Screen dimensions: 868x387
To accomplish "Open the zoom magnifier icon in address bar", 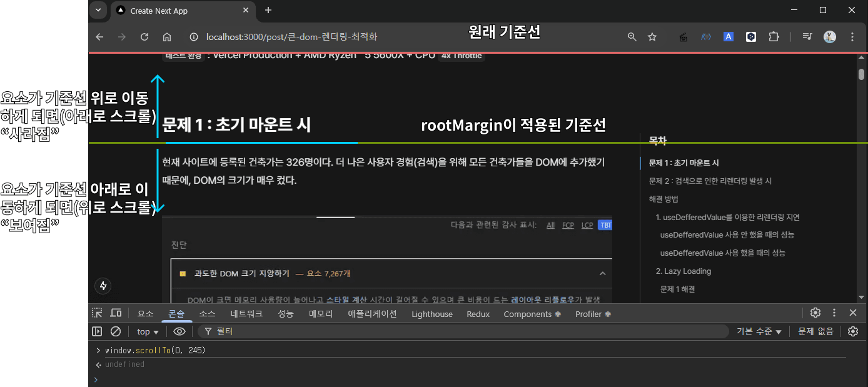I will (632, 37).
